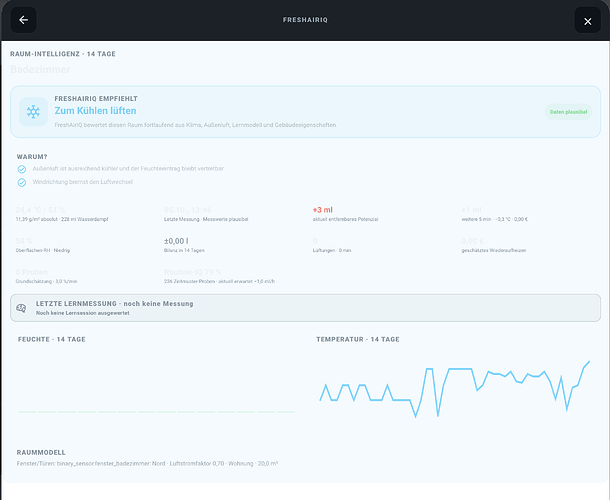The image size is (610, 500).
Task: Click checkmark beside 'Außenluft ist ausreichend kühler'
Action: point(22,169)
